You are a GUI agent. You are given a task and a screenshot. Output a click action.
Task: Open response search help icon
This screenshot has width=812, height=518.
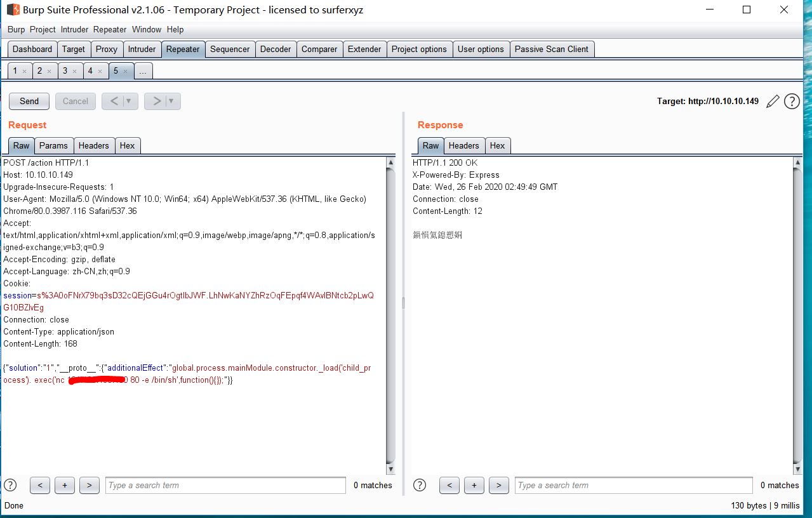point(420,485)
